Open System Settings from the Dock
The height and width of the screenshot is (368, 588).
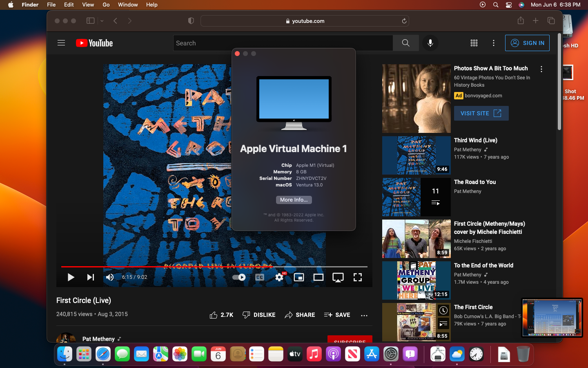coord(391,354)
